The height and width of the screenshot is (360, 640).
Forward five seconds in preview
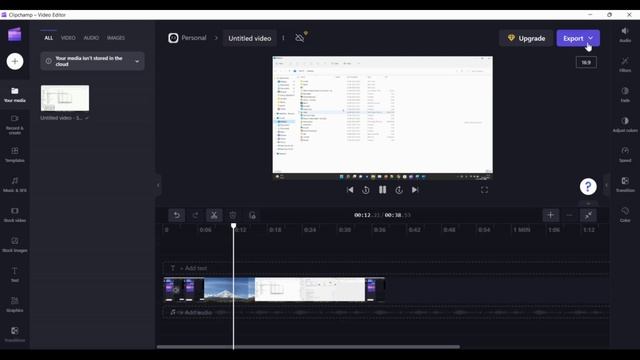(399, 190)
